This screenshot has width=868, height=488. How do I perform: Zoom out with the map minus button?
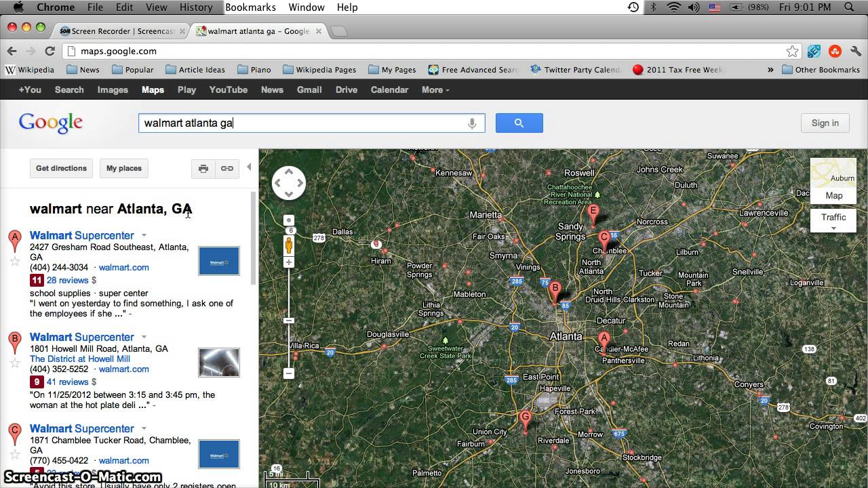coord(289,373)
